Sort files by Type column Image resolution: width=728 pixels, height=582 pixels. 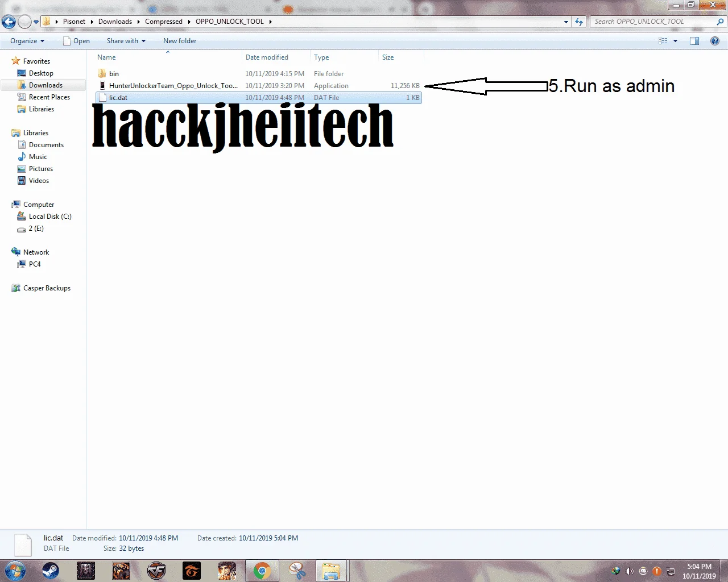[345, 57]
